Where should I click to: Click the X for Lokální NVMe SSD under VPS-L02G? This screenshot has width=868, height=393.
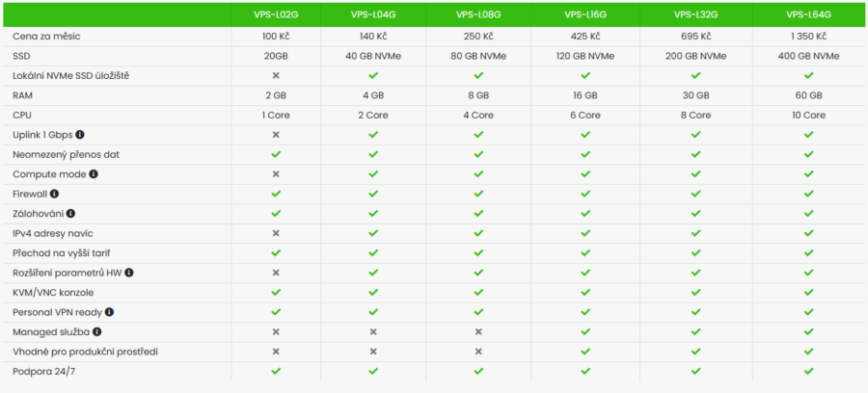[x=276, y=75]
